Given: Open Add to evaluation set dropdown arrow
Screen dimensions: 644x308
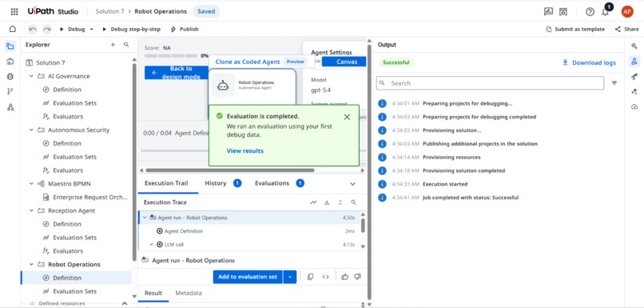Looking at the screenshot, I should pyautogui.click(x=289, y=277).
